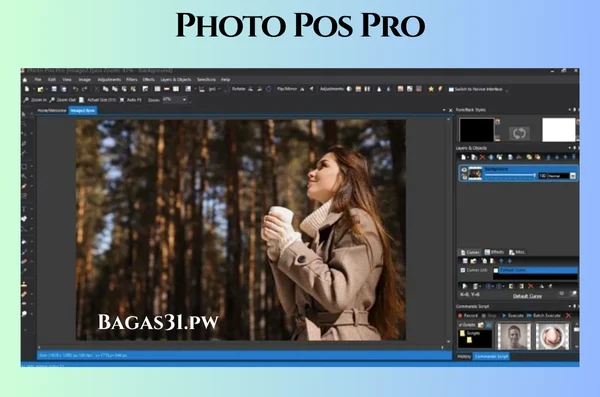Open the Commands Script panel menu arrow
Image resolution: width=600 pixels, height=397 pixels.
click(569, 306)
